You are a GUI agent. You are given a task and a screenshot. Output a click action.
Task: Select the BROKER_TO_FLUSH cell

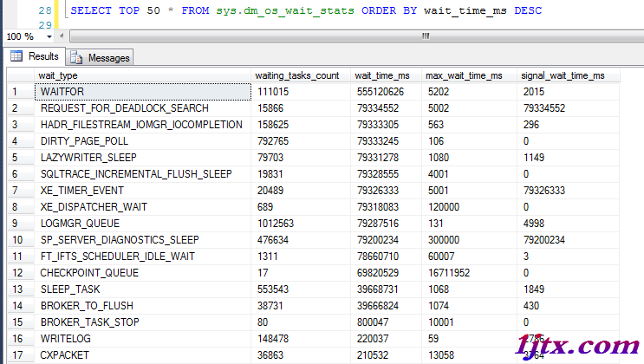tap(142, 306)
